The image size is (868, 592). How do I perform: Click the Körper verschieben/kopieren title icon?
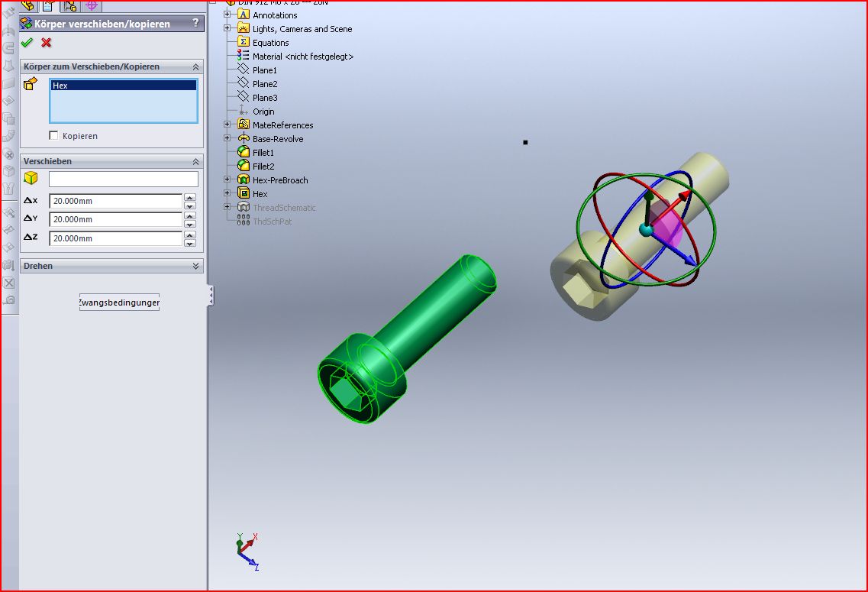point(26,23)
